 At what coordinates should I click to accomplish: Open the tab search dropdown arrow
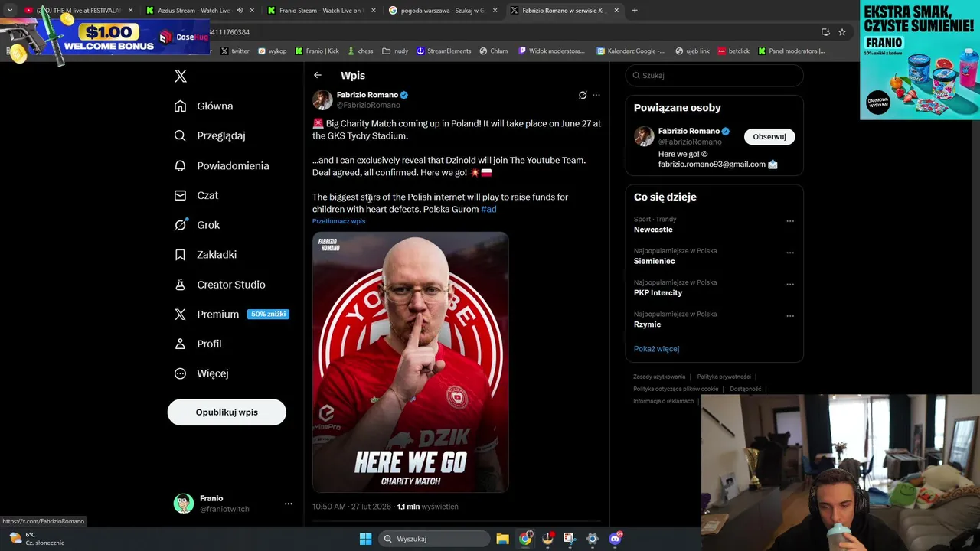click(x=9, y=11)
